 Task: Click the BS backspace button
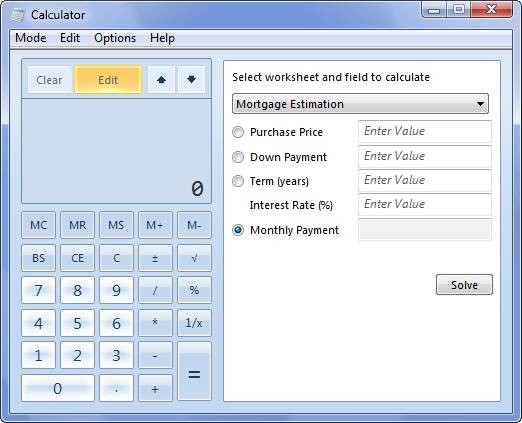coord(38,258)
